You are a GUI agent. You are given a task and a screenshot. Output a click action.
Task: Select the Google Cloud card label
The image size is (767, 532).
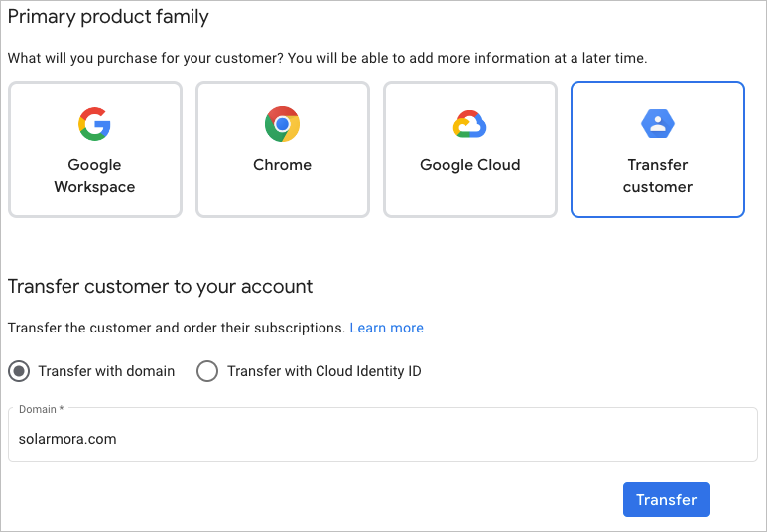tap(469, 165)
